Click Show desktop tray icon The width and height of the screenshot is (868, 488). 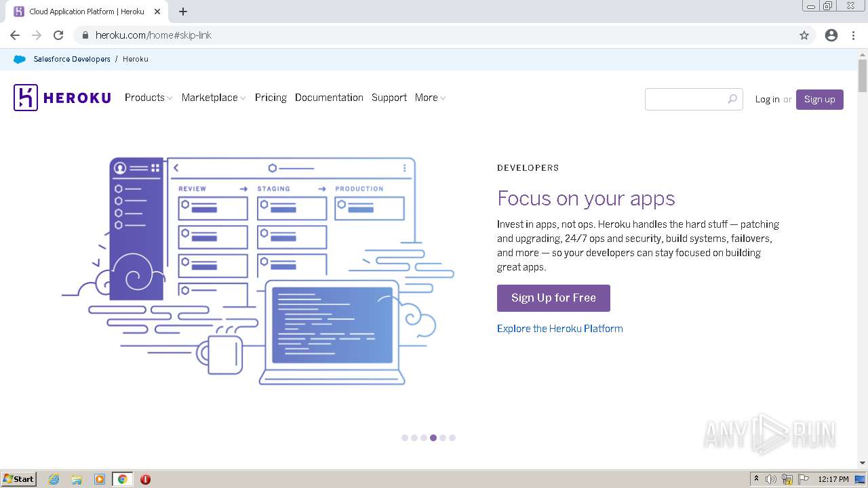coord(861,479)
